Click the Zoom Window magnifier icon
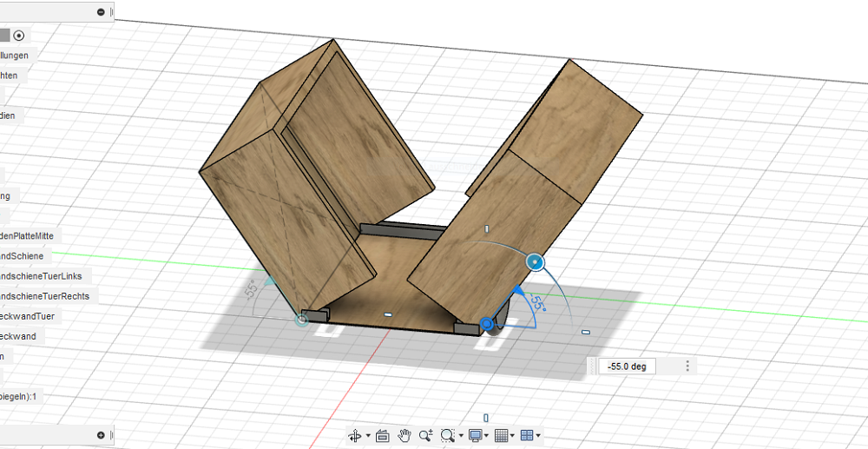Viewport: 868px width, 449px height. 447,435
